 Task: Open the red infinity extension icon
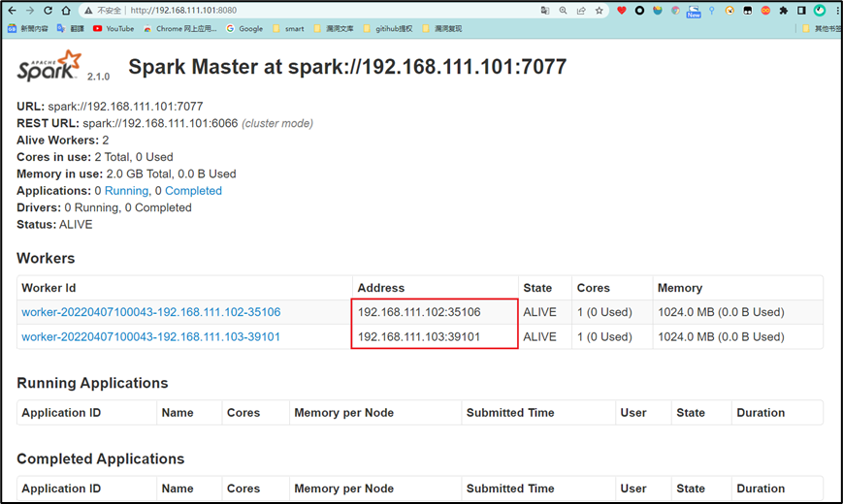coord(765,11)
